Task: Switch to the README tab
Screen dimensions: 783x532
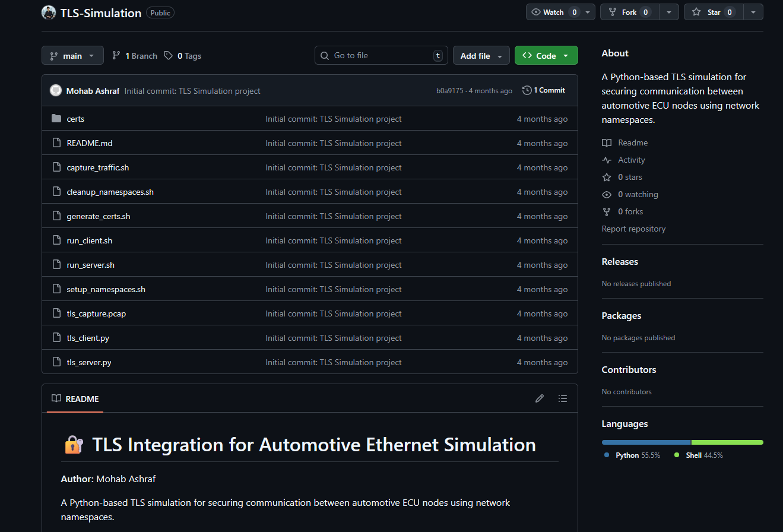Action: (x=74, y=398)
